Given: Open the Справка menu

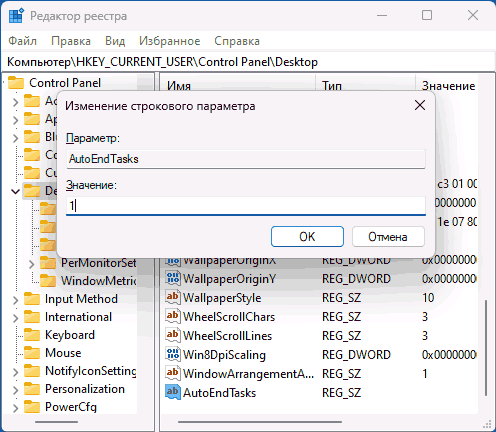Looking at the screenshot, I should pos(237,41).
